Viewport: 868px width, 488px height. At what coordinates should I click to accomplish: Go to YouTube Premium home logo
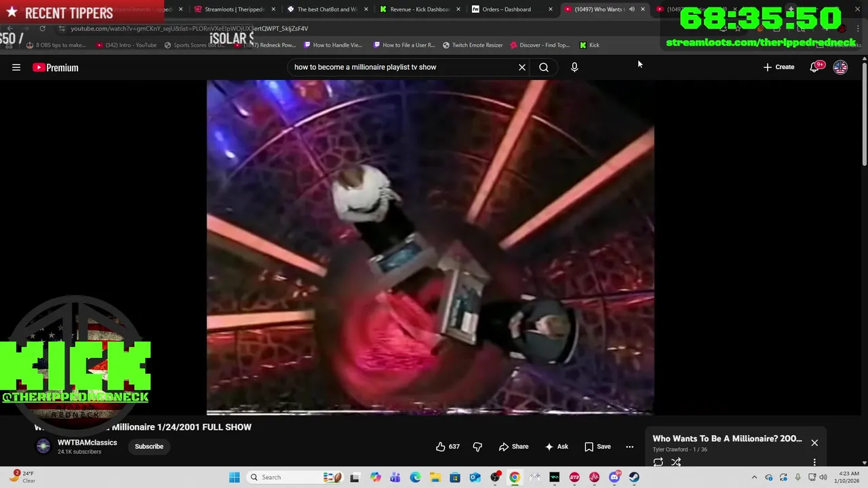(x=56, y=67)
